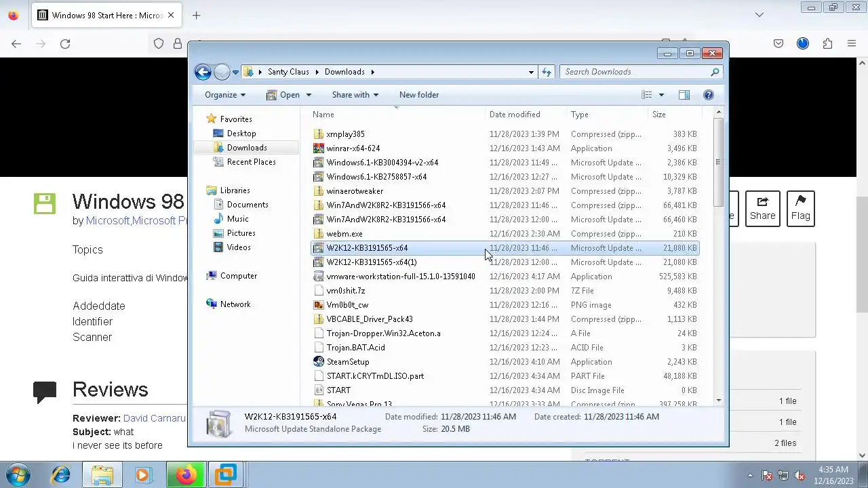Image resolution: width=868 pixels, height=488 pixels.
Task: Select the winrar-x64-624 application icon
Action: coord(319,148)
